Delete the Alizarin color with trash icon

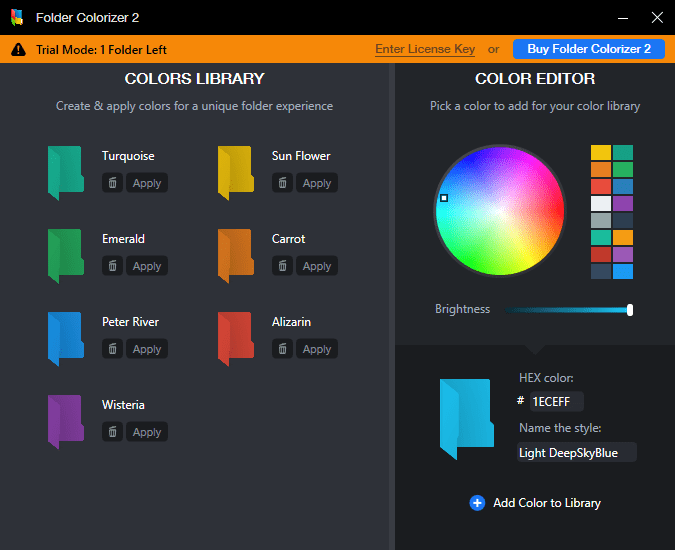pos(282,349)
